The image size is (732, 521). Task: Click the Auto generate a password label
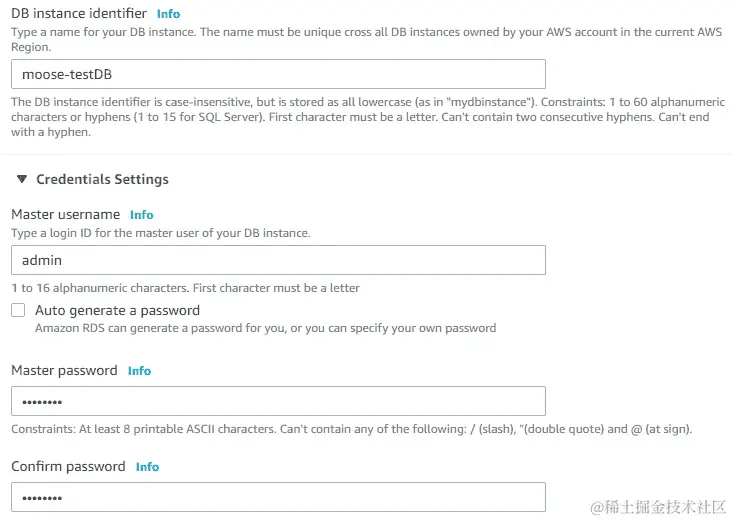(117, 311)
